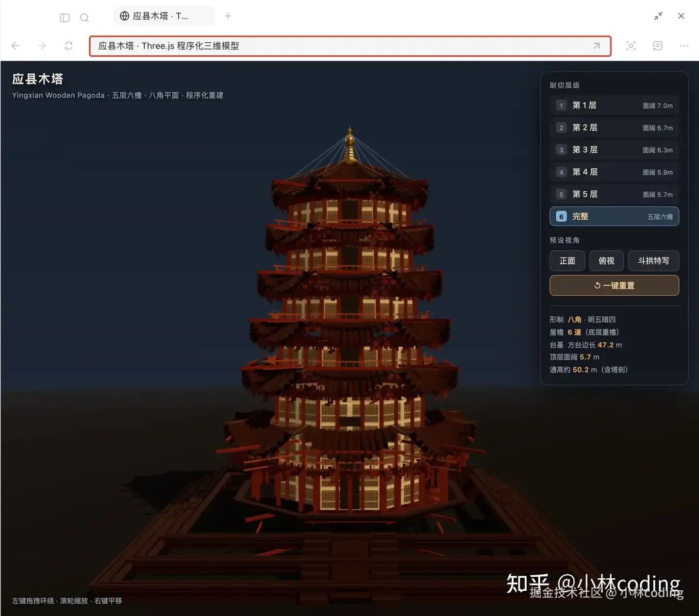Open the search magnifier icon
Viewport: 699px width, 616px height.
(x=84, y=18)
